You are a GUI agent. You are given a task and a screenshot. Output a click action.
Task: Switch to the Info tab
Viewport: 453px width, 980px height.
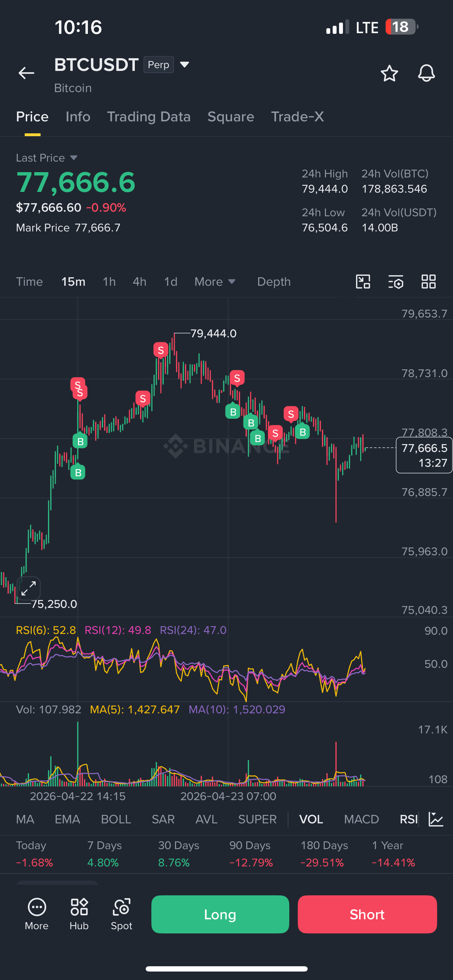[x=78, y=117]
